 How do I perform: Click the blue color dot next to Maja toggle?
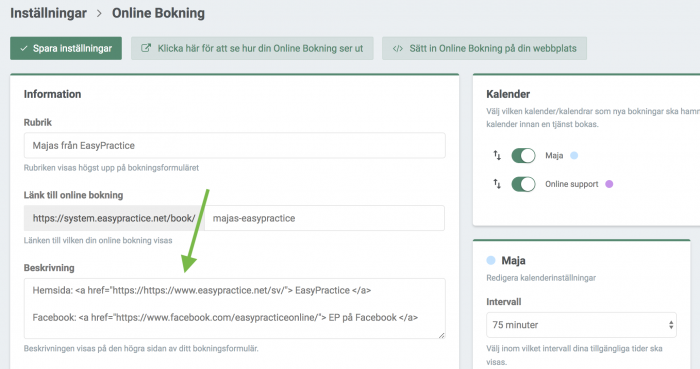pyautogui.click(x=574, y=155)
